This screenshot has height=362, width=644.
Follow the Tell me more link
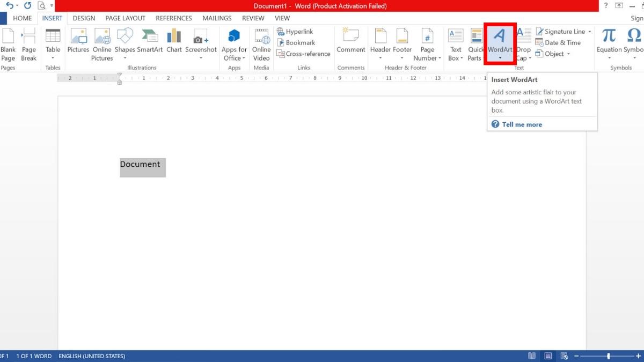pyautogui.click(x=522, y=124)
